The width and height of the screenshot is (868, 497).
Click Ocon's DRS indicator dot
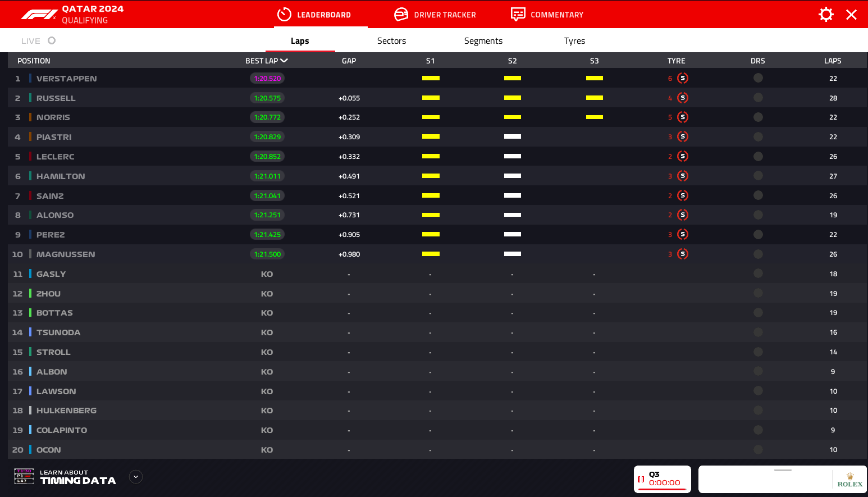758,449
